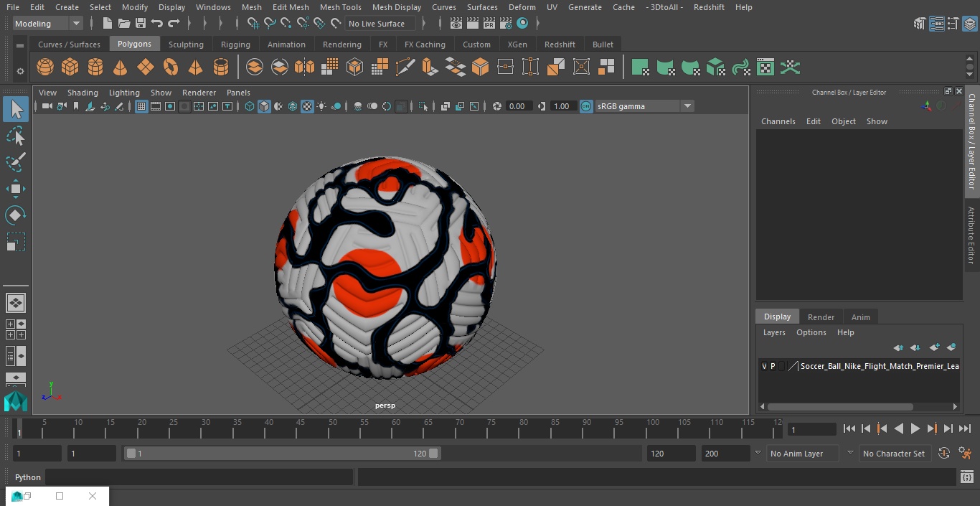The width and height of the screenshot is (980, 506).
Task: Play the animation backwards
Action: pos(899,428)
